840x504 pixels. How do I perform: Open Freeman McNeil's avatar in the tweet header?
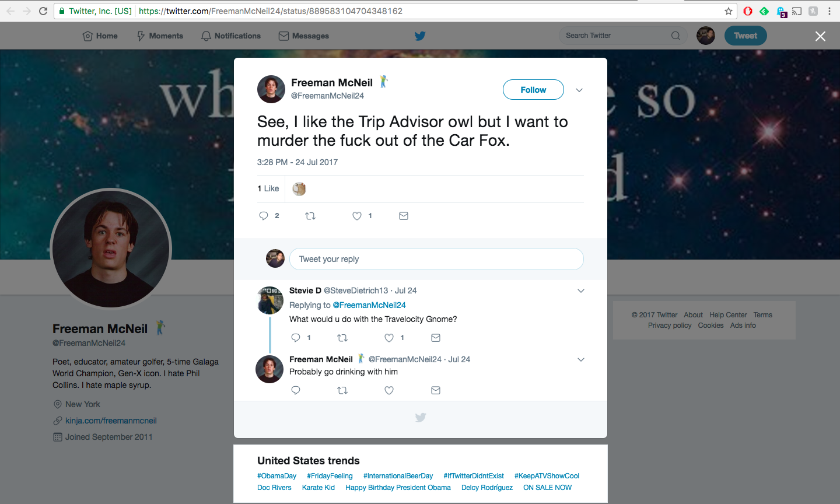tap(271, 89)
